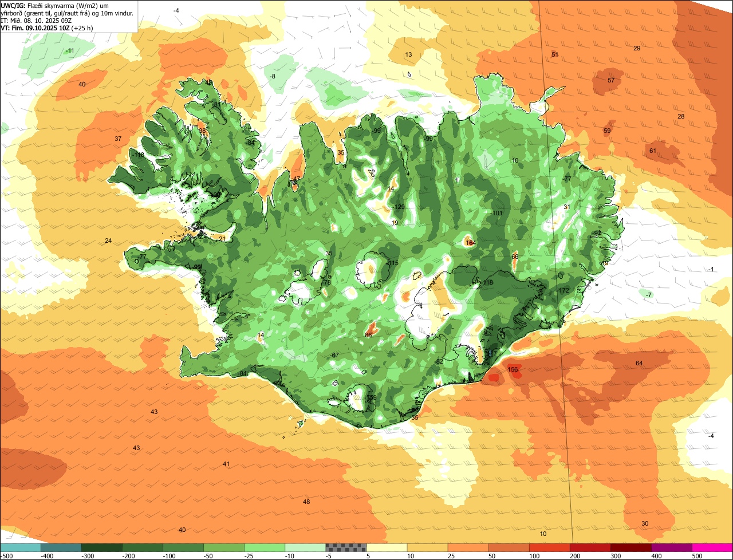Click the '61' value on the map

tap(652, 151)
